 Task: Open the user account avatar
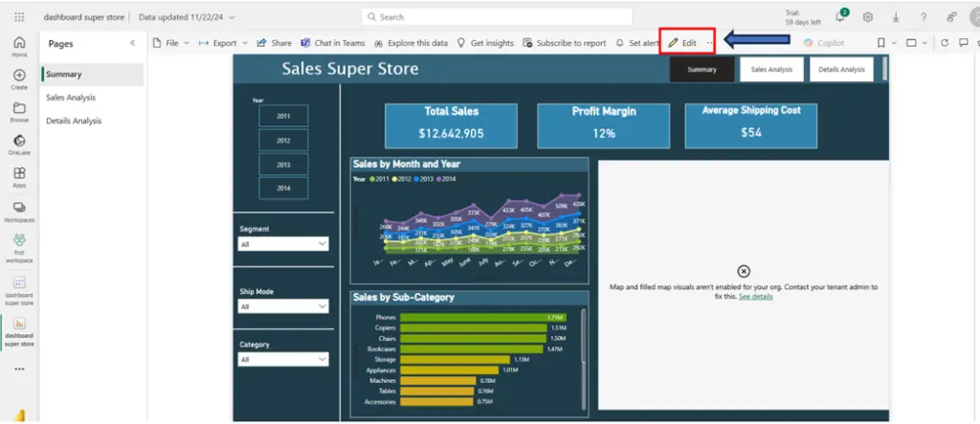click(x=975, y=17)
